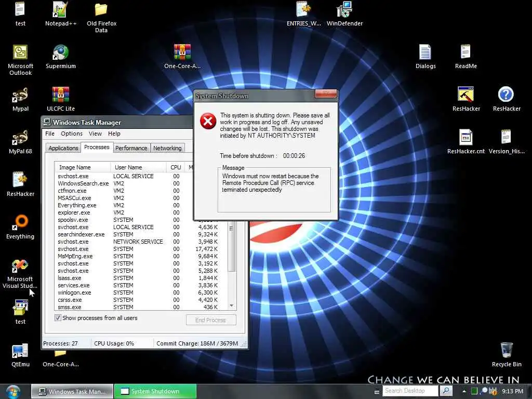The width and height of the screenshot is (532, 399).
Task: Click the keyboard icon beside Search Desktop
Action: tap(377, 392)
